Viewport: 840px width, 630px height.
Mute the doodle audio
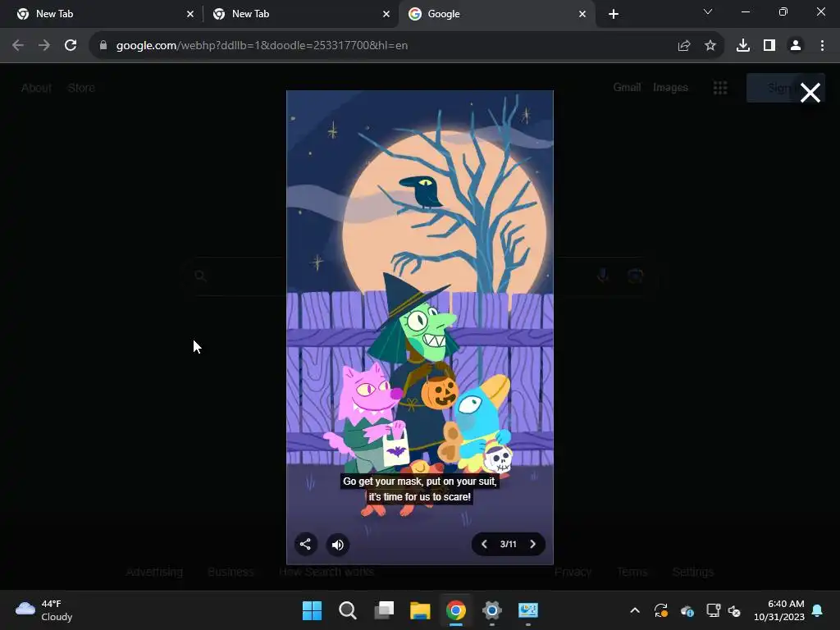[338, 545]
